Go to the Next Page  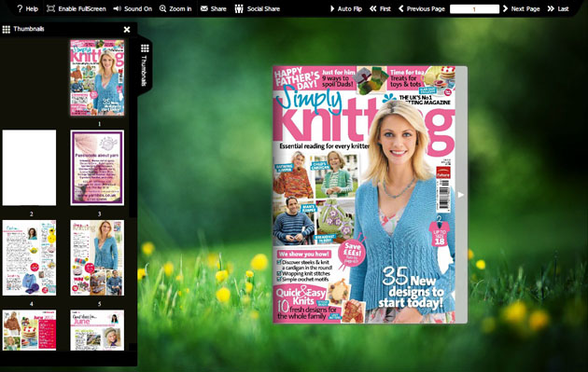[x=521, y=8]
